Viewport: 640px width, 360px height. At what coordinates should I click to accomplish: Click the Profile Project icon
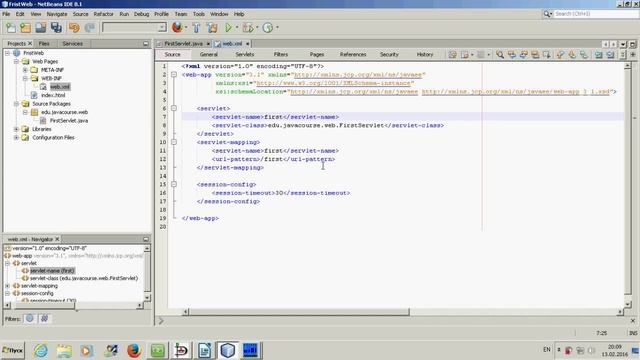coord(268,28)
